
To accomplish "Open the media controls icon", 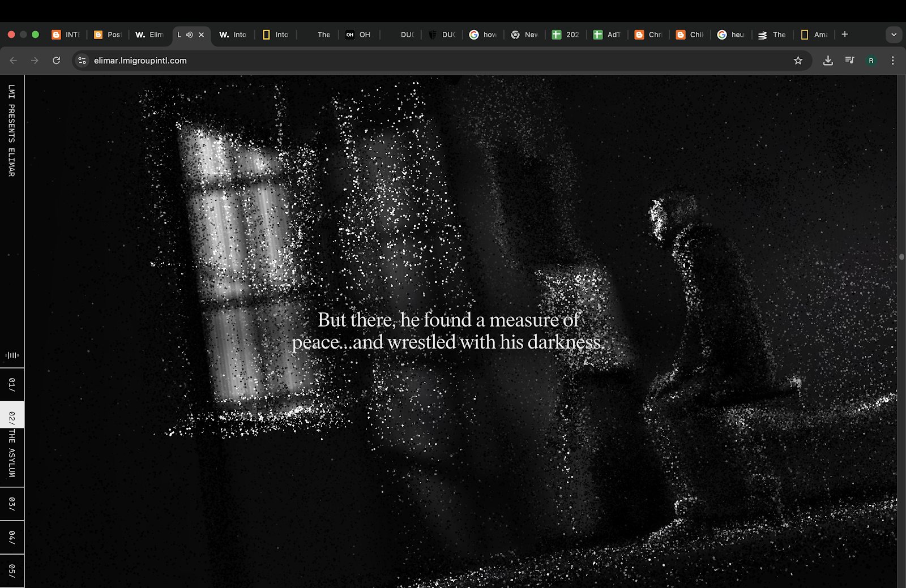I will pos(849,60).
